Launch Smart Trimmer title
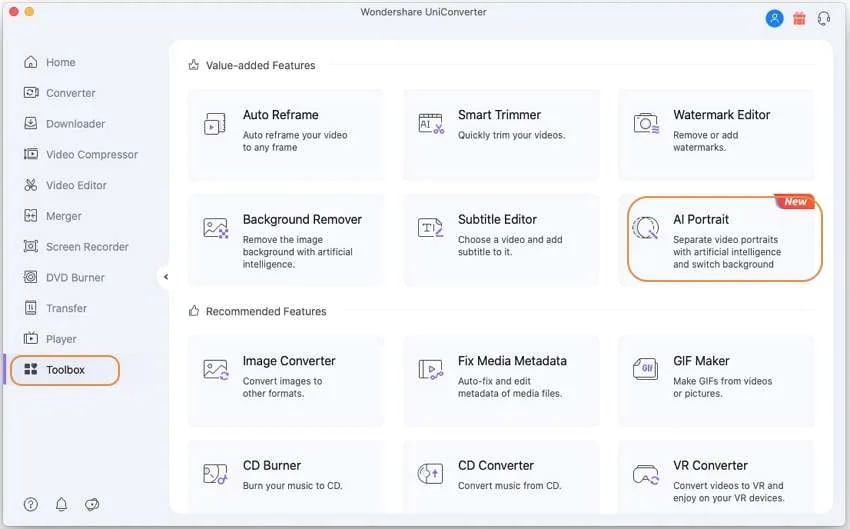Image resolution: width=850 pixels, height=529 pixels. 499,115
